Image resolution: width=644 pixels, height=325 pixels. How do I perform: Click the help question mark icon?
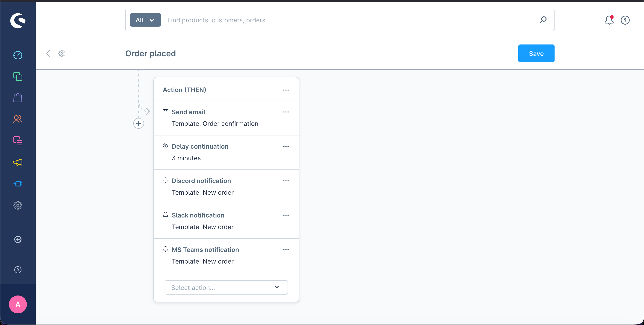[x=625, y=20]
